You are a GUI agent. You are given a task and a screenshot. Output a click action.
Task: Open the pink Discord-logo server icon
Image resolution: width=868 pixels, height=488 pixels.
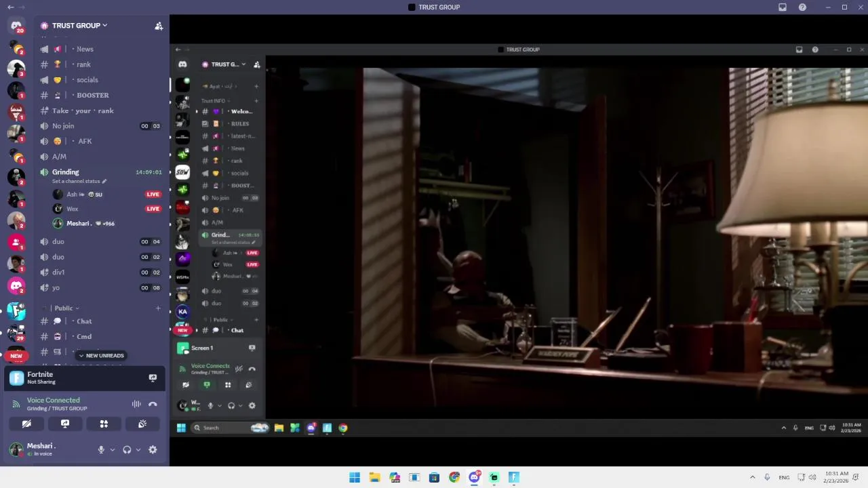tap(16, 286)
